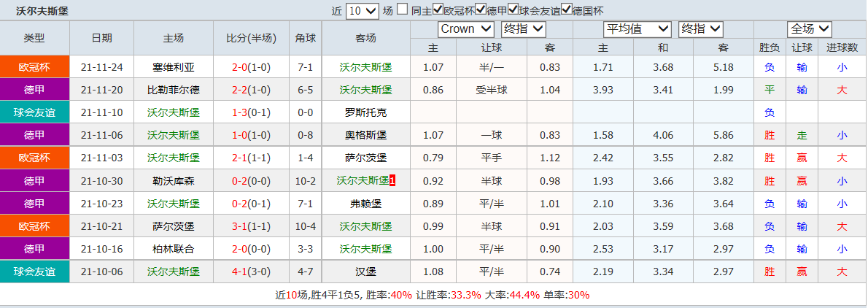Image resolution: width=868 pixels, height=308 pixels.
Task: Click the 4-1(3-0) score
Action: click(x=252, y=272)
